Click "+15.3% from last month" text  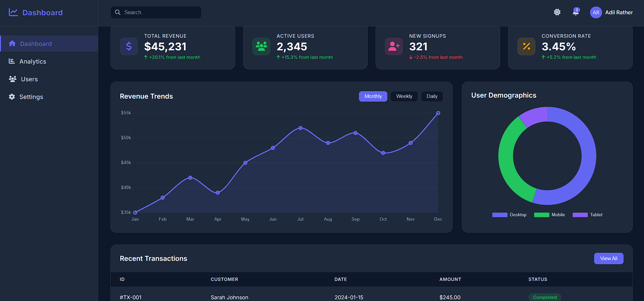coord(307,57)
